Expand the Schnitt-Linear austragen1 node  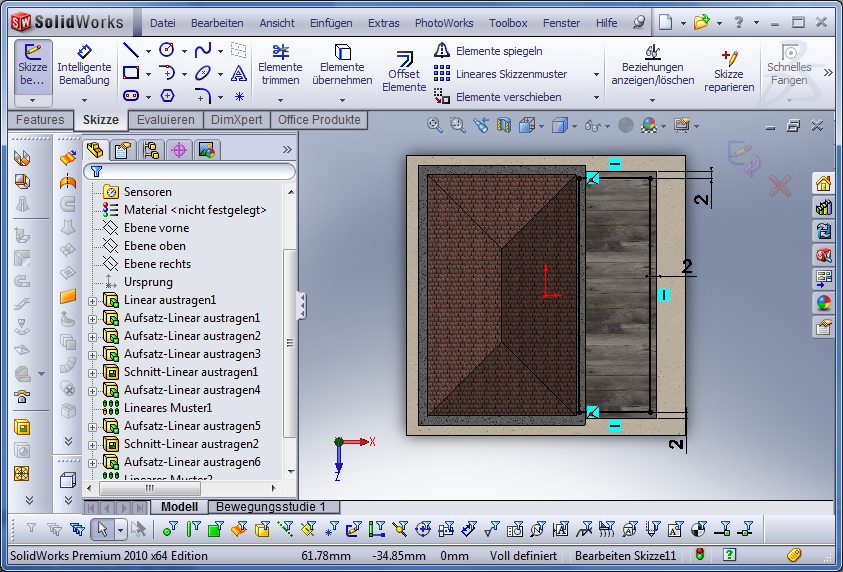93,372
